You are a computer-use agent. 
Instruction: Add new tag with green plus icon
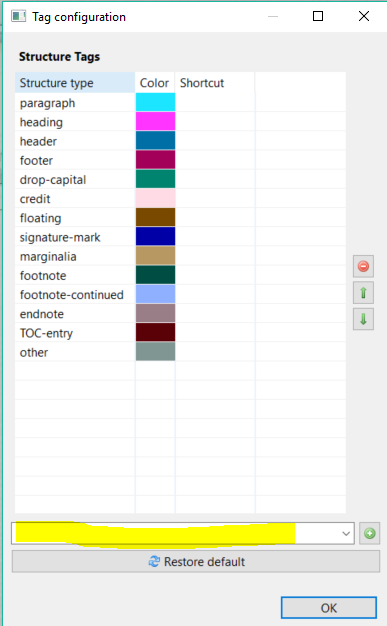click(369, 533)
